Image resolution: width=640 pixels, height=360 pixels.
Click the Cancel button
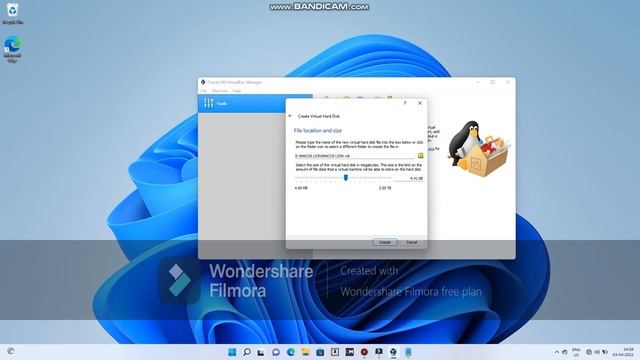(x=411, y=242)
